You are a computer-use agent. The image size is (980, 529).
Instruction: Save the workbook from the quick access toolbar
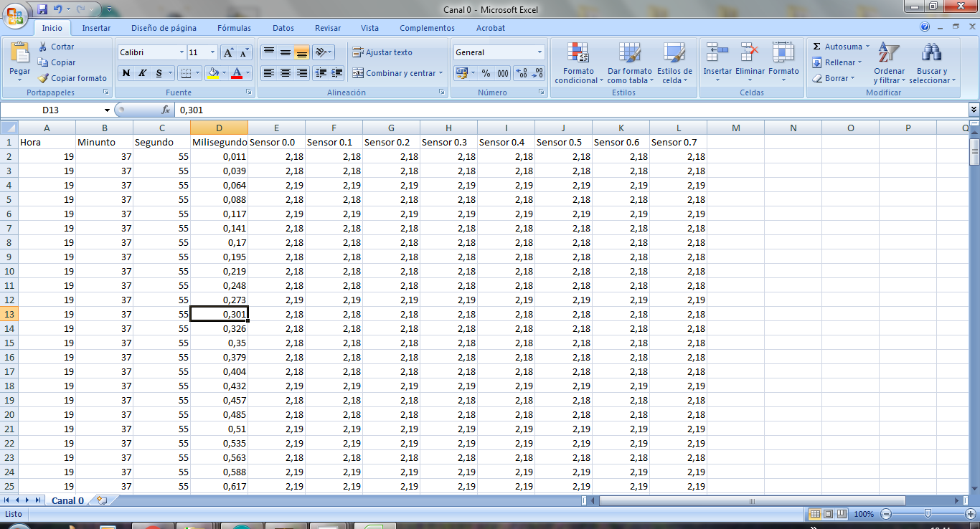pyautogui.click(x=42, y=9)
